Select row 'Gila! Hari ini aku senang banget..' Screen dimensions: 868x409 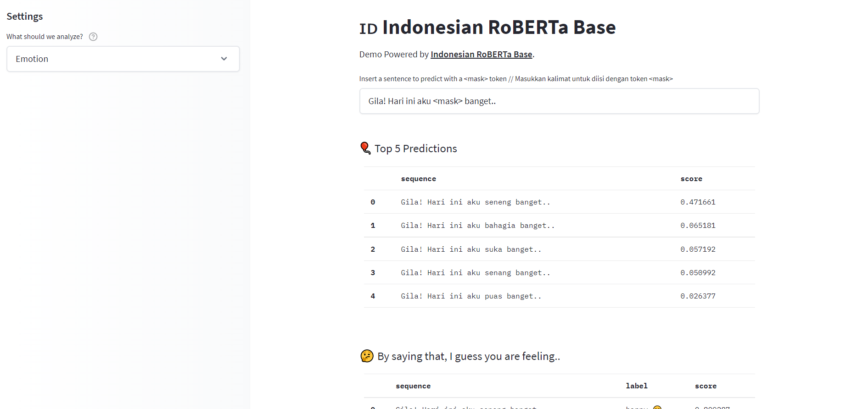559,273
